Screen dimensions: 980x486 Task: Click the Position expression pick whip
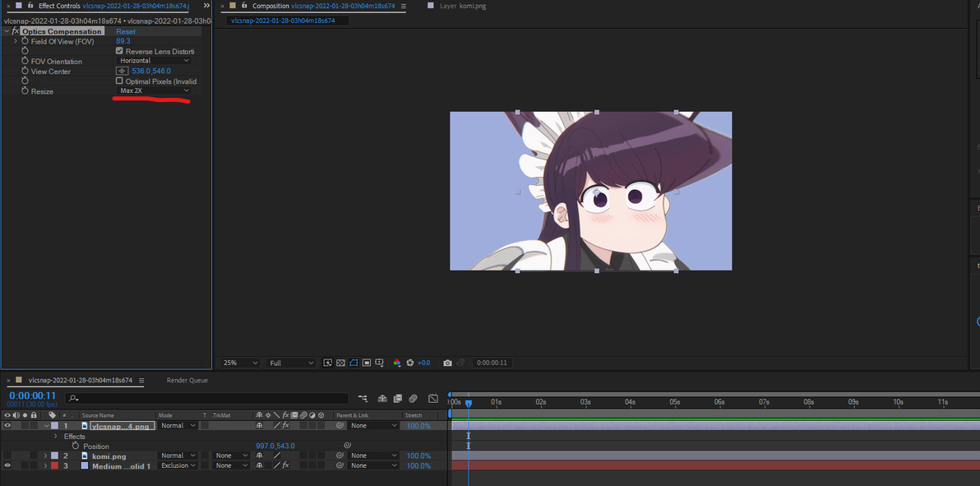click(347, 446)
